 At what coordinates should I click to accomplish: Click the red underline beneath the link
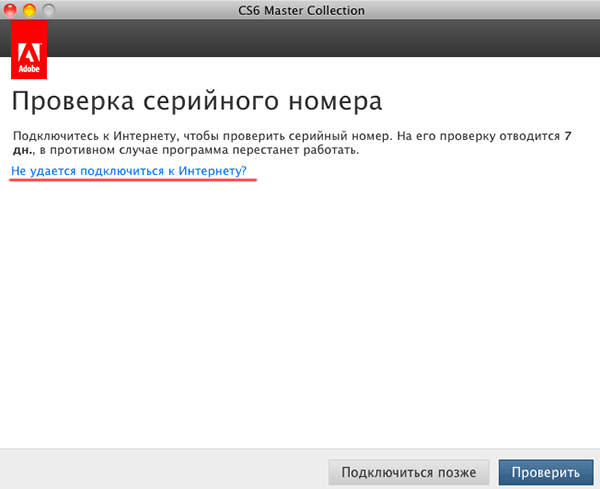click(132, 181)
